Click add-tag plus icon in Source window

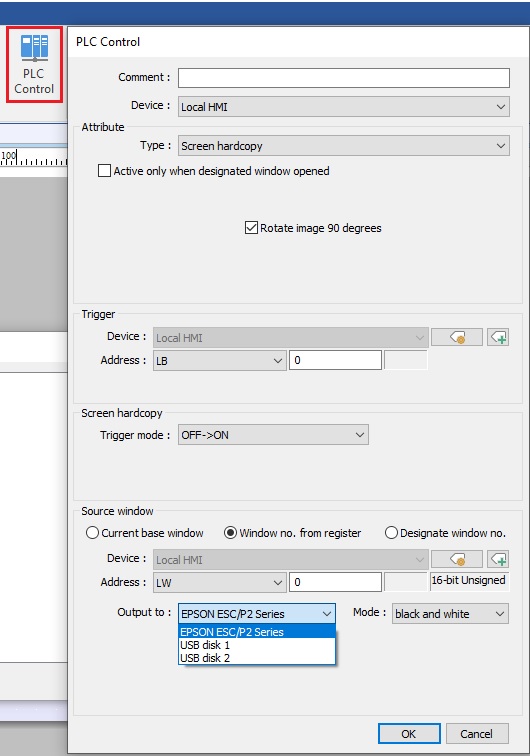pos(498,559)
